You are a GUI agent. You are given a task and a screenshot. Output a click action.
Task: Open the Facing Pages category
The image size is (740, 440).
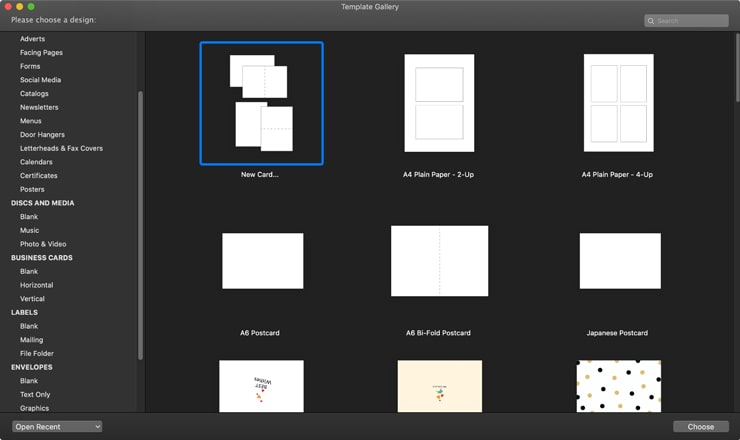click(41, 52)
